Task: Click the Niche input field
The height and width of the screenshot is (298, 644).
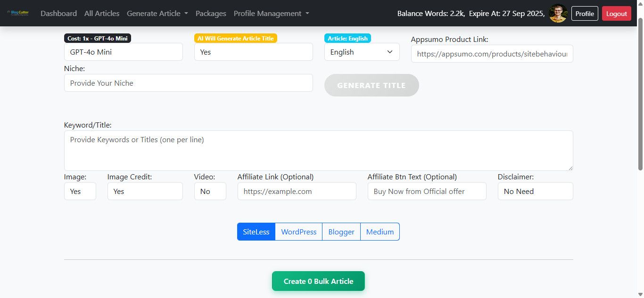Action: point(188,83)
